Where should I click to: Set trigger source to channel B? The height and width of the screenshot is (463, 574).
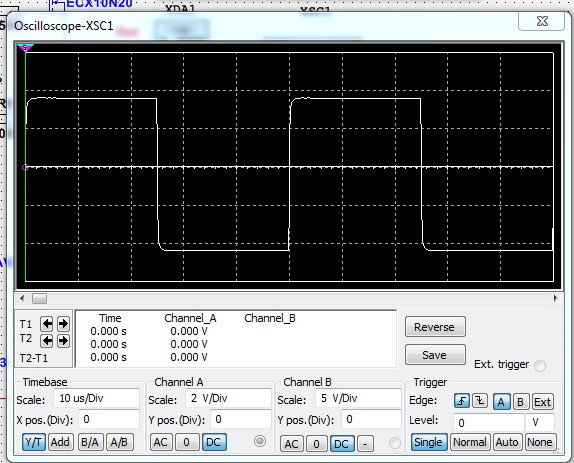[x=520, y=402]
